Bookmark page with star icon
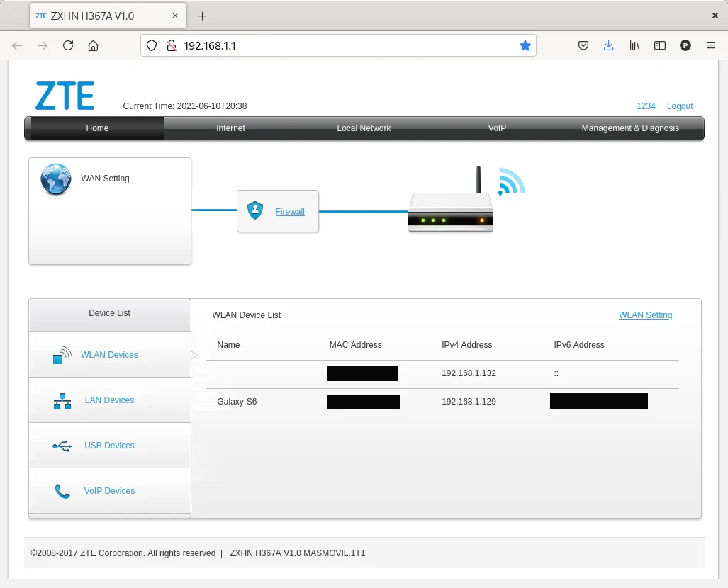 (525, 45)
